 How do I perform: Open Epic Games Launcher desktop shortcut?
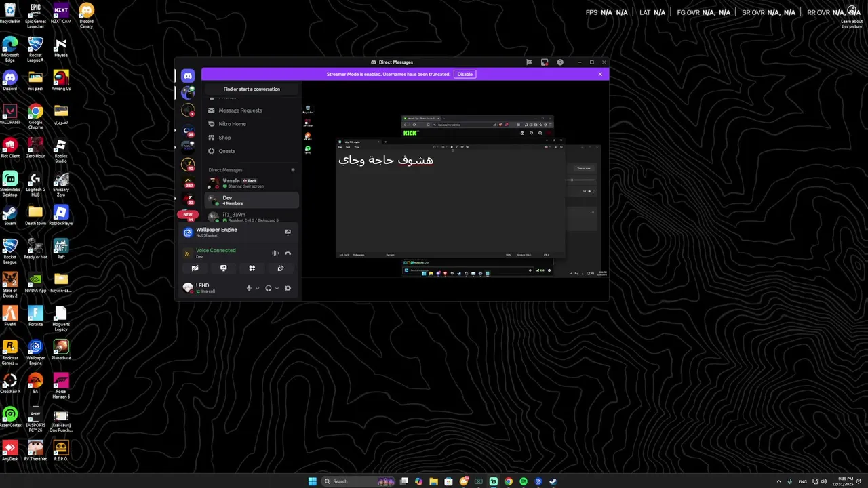pos(35,15)
